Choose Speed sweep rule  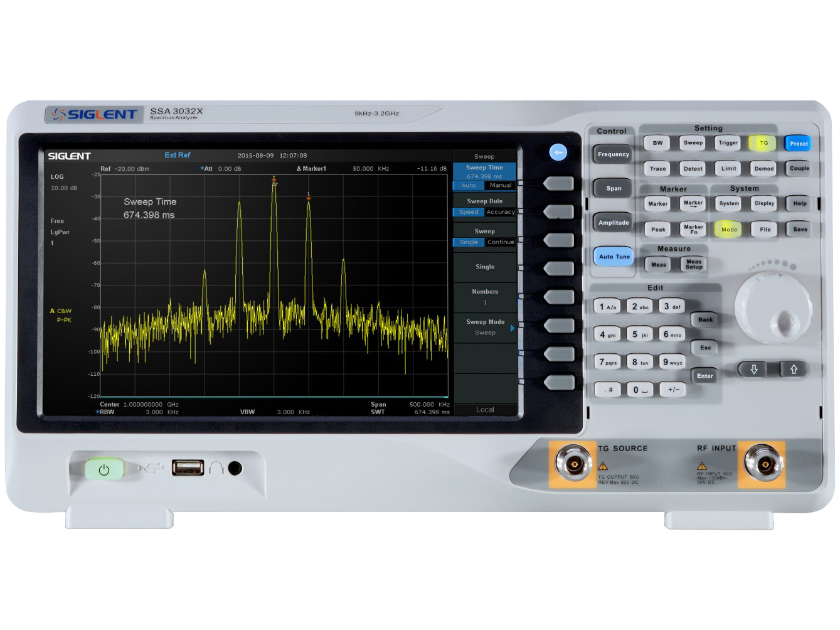(x=469, y=212)
